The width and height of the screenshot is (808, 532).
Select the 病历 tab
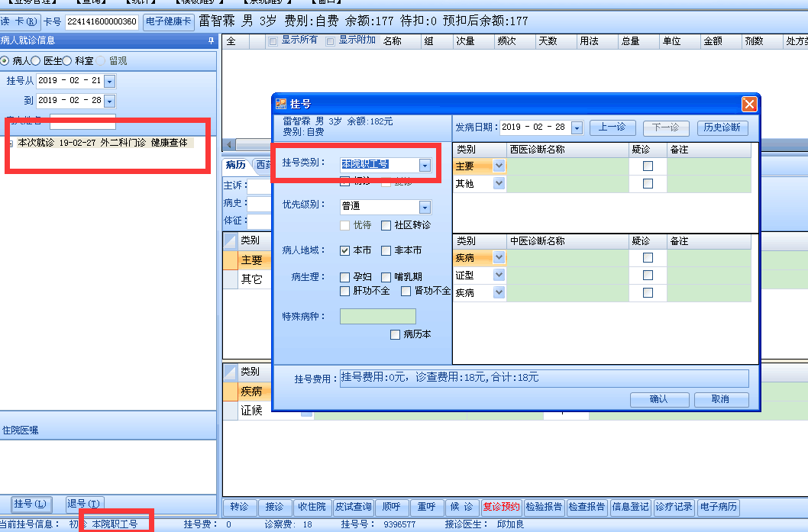235,165
